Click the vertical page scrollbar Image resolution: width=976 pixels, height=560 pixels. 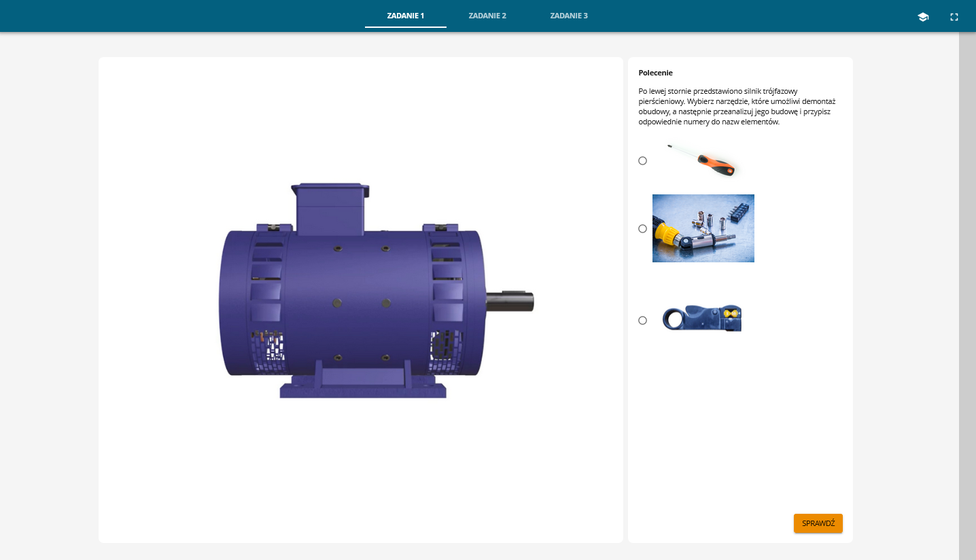967,272
